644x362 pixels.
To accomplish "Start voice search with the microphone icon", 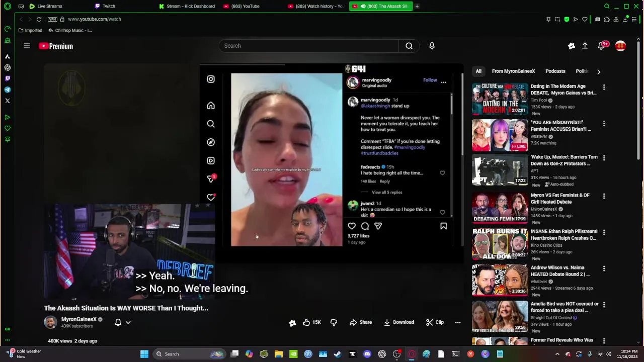I will coord(432,46).
